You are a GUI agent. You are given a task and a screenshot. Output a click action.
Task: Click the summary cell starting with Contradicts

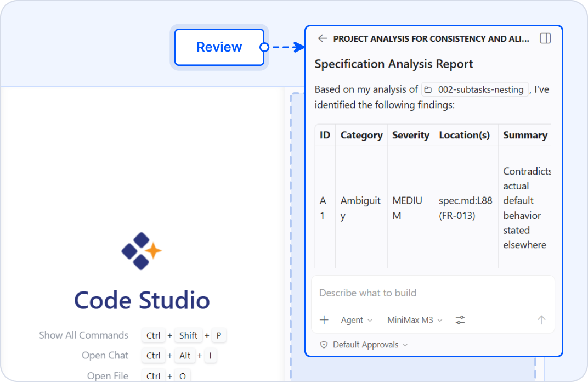click(x=525, y=208)
